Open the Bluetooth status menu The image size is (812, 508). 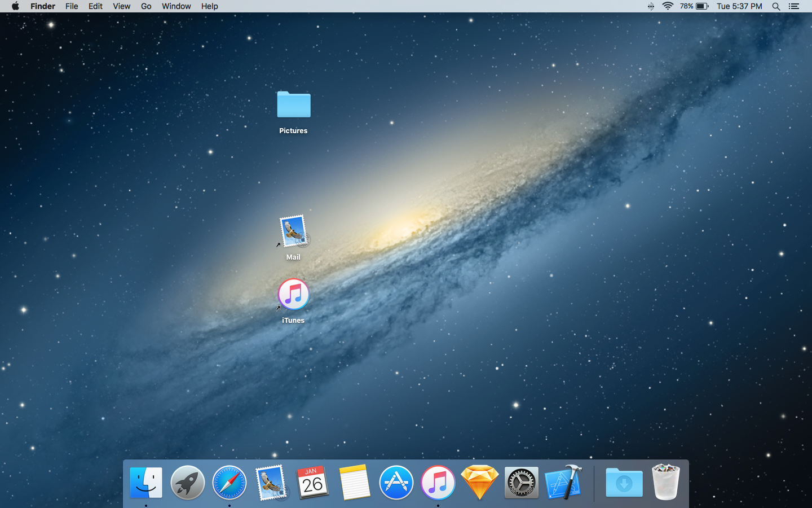651,6
